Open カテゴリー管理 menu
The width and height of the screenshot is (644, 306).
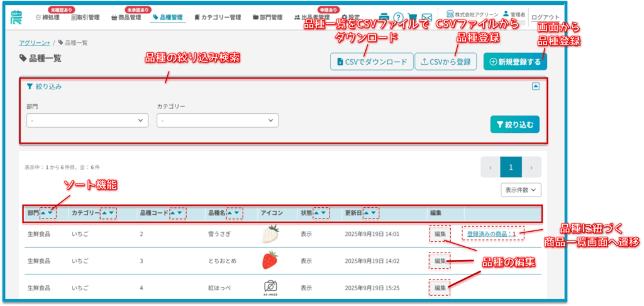click(218, 18)
